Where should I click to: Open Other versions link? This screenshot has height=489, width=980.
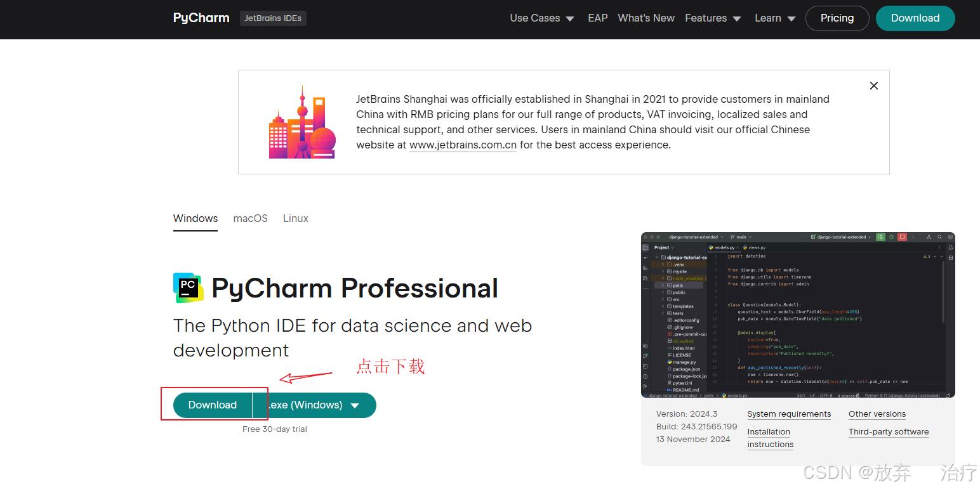(x=877, y=414)
